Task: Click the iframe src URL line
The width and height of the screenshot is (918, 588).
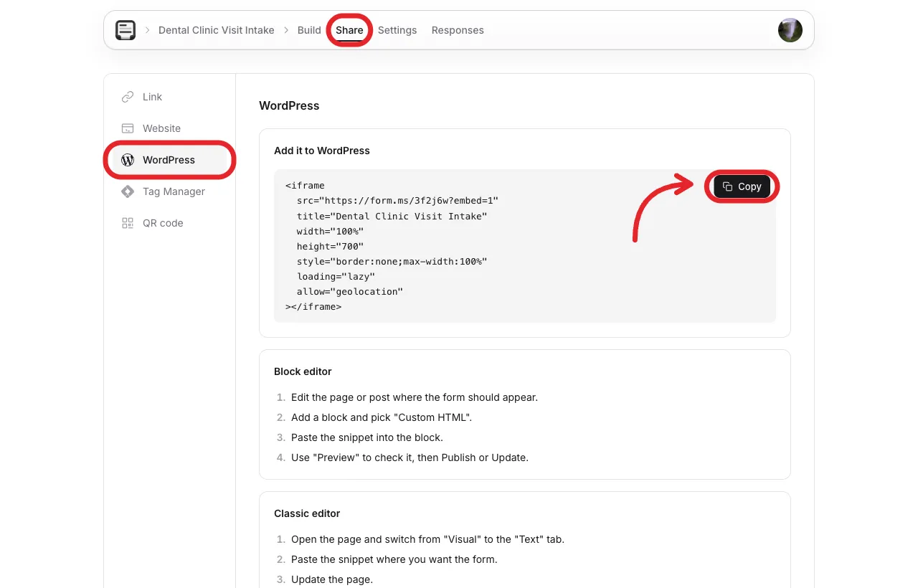Action: tap(397, 201)
